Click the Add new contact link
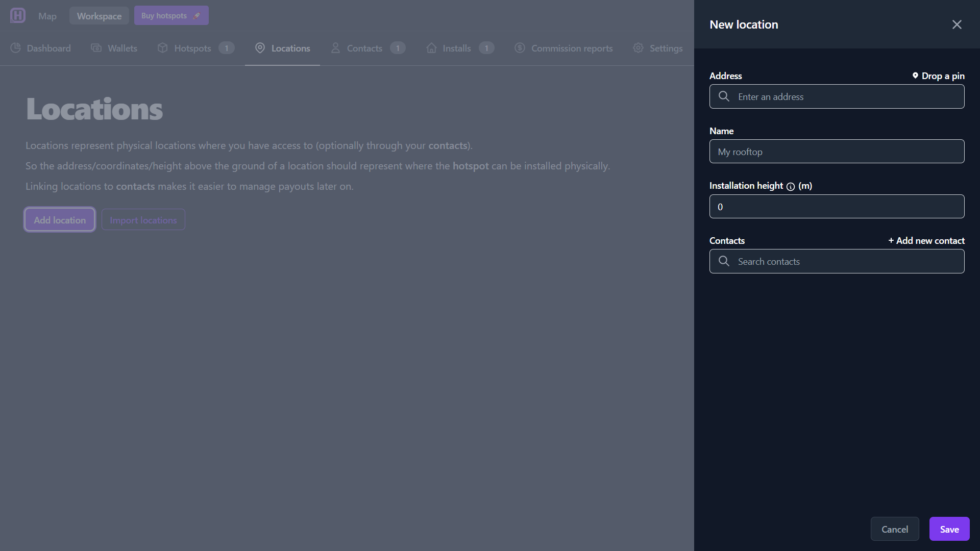Image resolution: width=980 pixels, height=551 pixels. coord(926,240)
